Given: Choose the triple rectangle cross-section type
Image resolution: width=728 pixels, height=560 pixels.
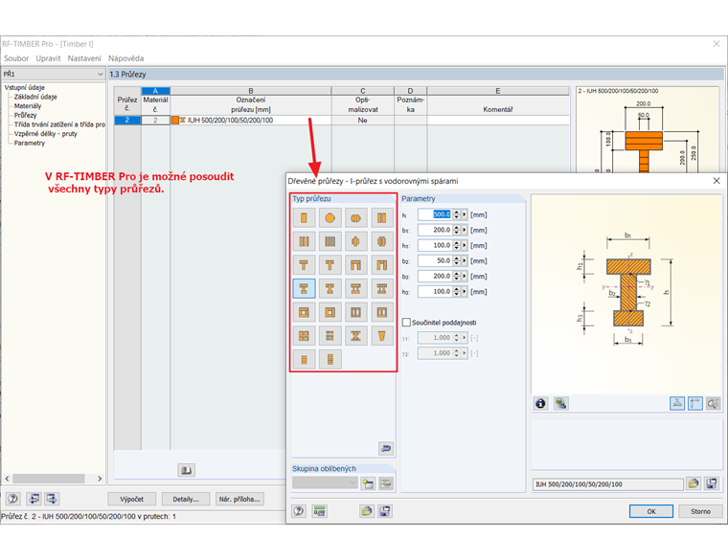Looking at the screenshot, I should 304,241.
